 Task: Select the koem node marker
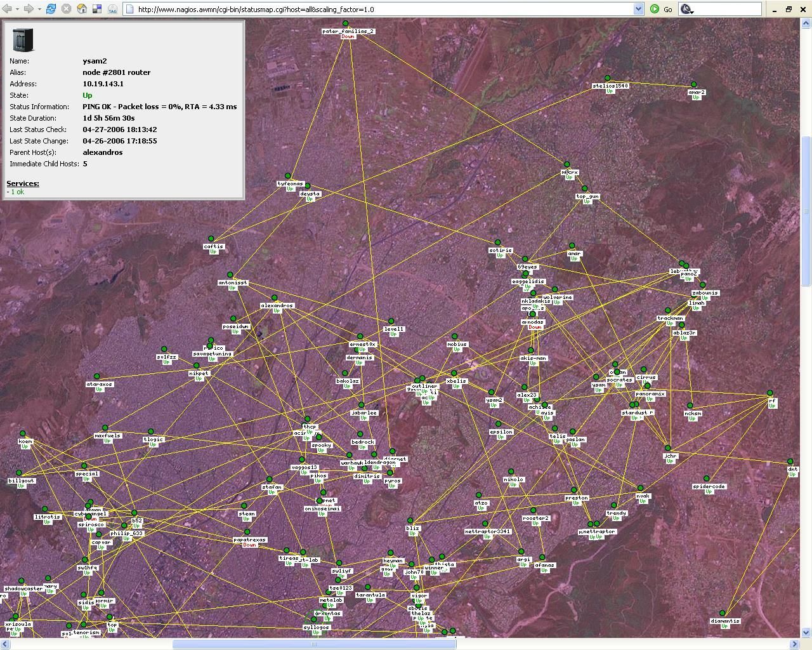tap(23, 434)
